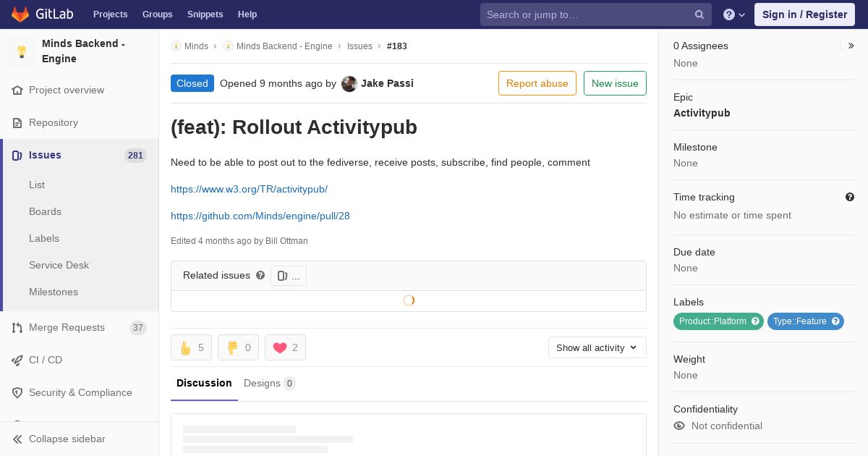Open the w3.org activitypub link
Image resolution: width=868 pixels, height=456 pixels.
pos(249,189)
